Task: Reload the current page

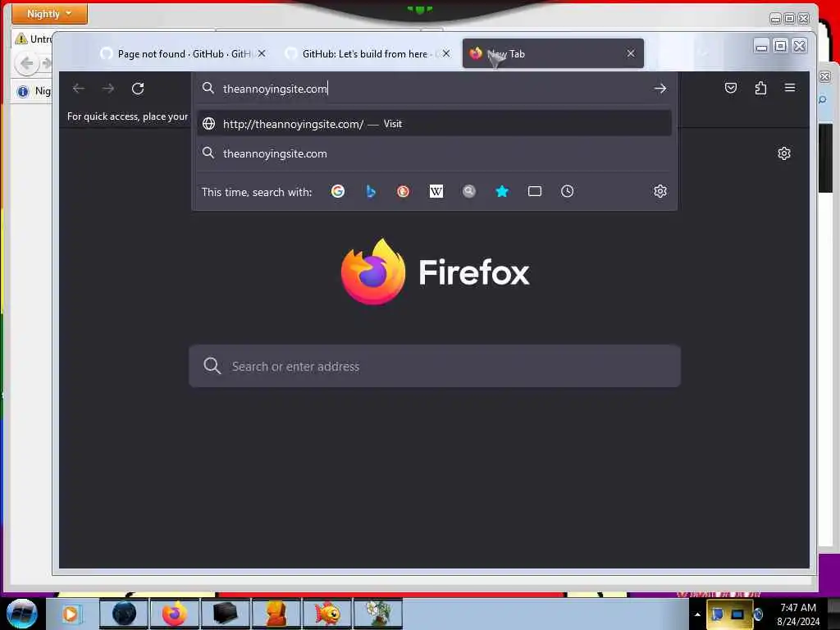Action: (x=138, y=89)
